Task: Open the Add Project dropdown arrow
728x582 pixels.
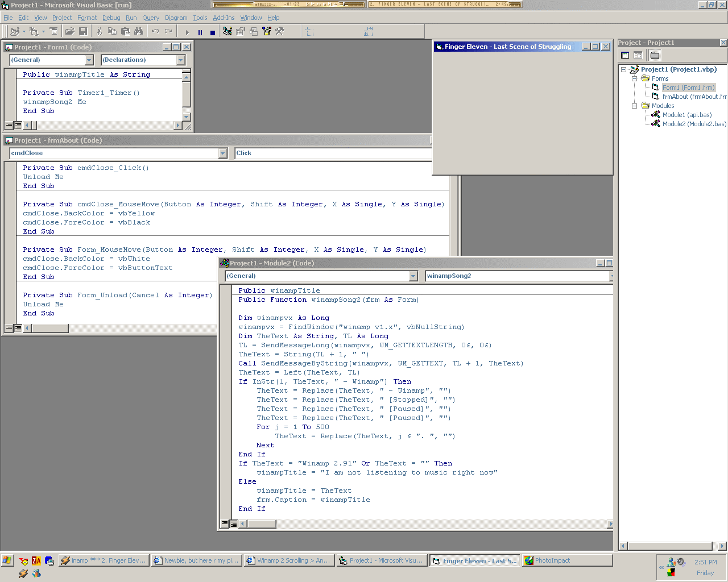Action: pyautogui.click(x=24, y=32)
